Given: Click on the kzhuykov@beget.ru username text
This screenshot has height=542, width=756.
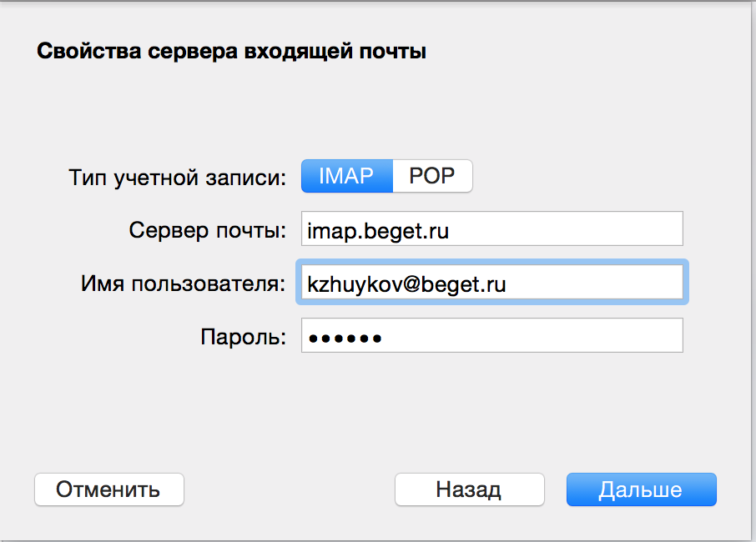Looking at the screenshot, I should click(x=406, y=284).
